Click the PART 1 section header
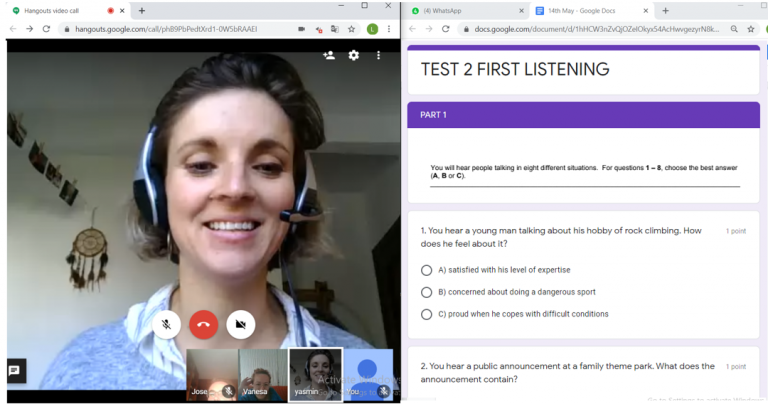This screenshot has width=768, height=404. (x=583, y=115)
